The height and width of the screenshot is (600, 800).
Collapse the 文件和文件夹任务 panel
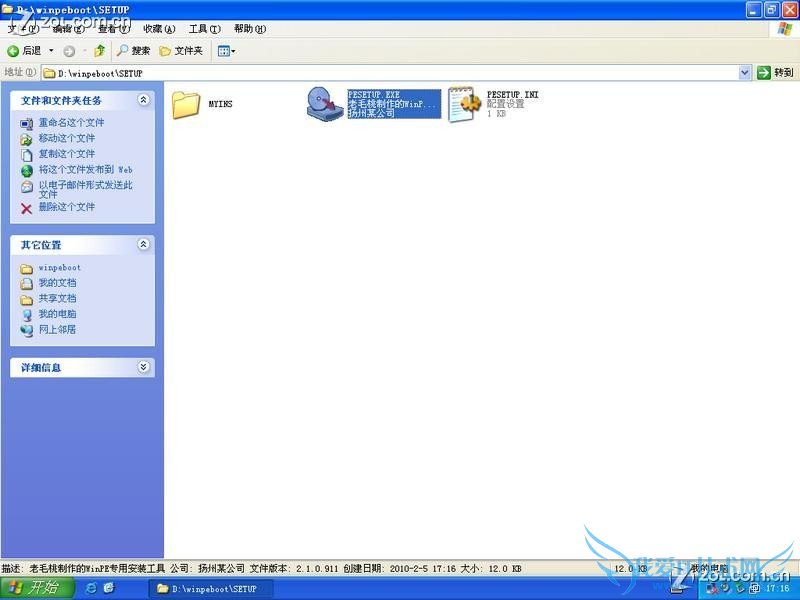click(143, 100)
